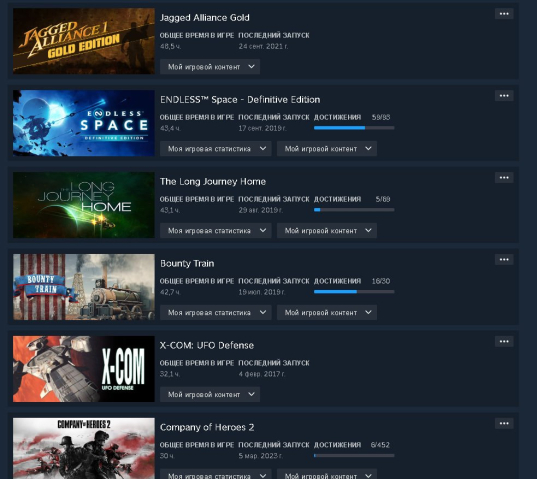Image resolution: width=537 pixels, height=479 pixels.
Task: Open three-dot menu for ENDLESS Space
Action: click(504, 96)
